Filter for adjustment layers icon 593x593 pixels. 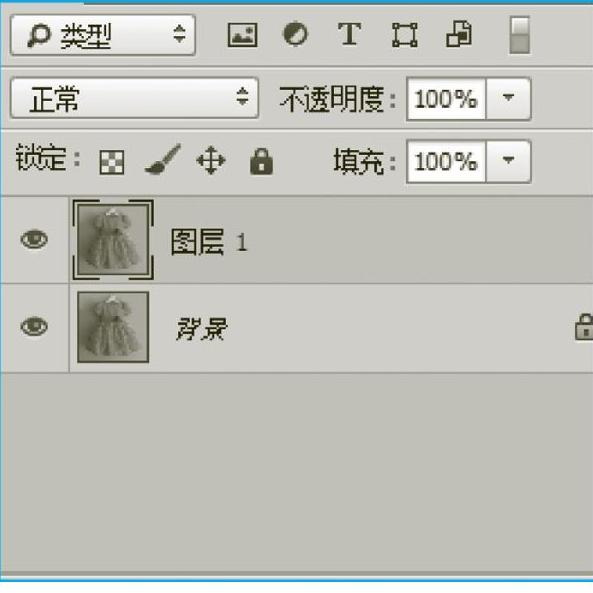pyautogui.click(x=295, y=34)
